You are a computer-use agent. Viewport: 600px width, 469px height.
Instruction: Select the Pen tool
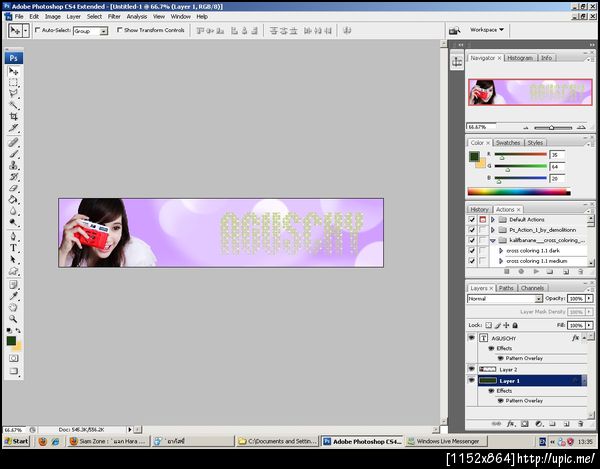[13, 236]
